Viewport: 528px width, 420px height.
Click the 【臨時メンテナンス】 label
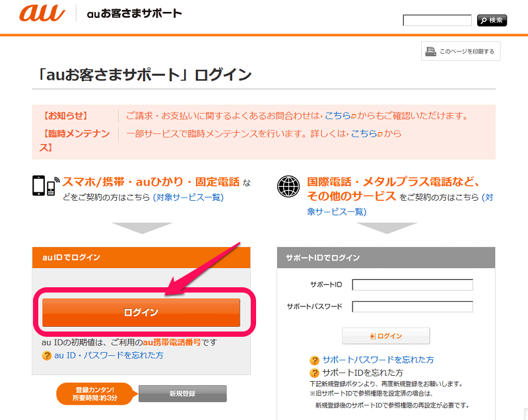tap(75, 141)
